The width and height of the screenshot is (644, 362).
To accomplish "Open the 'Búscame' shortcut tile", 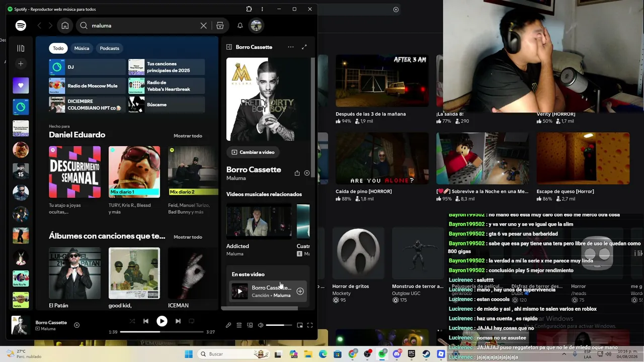I will click(x=167, y=105).
